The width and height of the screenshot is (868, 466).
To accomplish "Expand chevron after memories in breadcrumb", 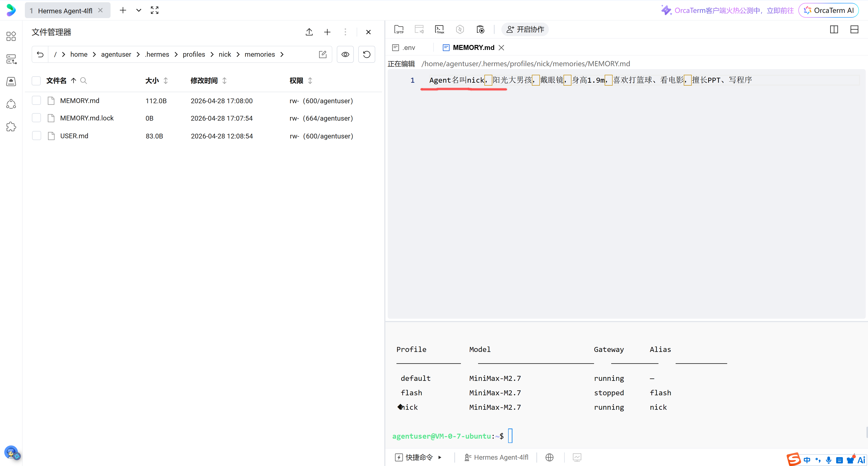I will click(282, 54).
